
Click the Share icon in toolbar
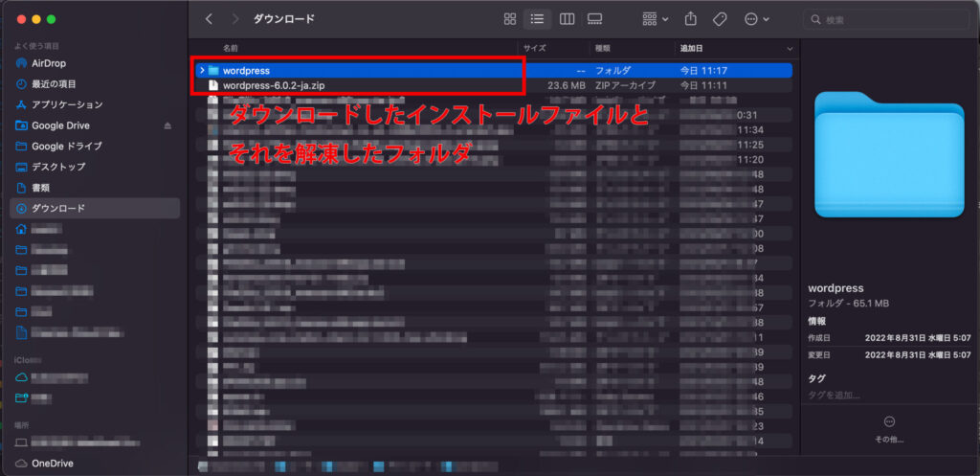(x=690, y=19)
